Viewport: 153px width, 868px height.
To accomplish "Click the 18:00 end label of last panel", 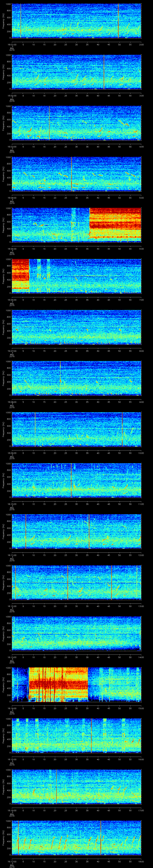I will tap(141, 861).
